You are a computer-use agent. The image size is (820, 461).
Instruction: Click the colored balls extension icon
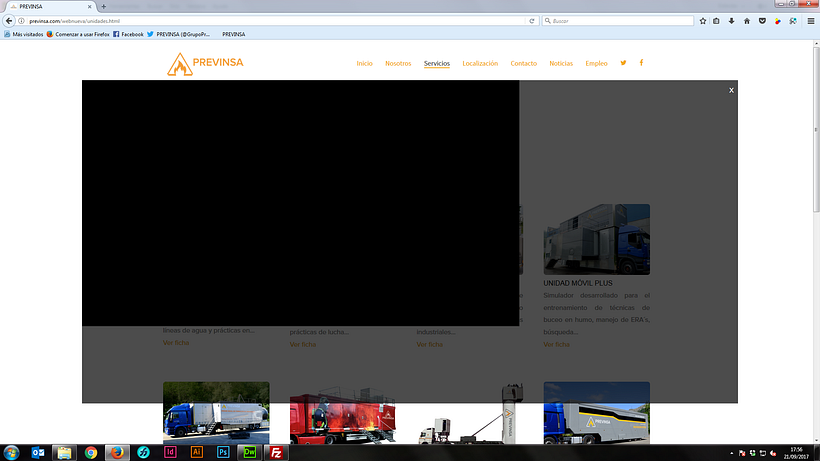778,21
